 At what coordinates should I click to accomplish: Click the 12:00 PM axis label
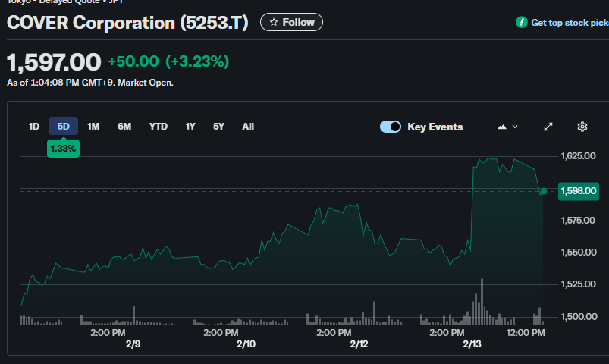click(526, 333)
